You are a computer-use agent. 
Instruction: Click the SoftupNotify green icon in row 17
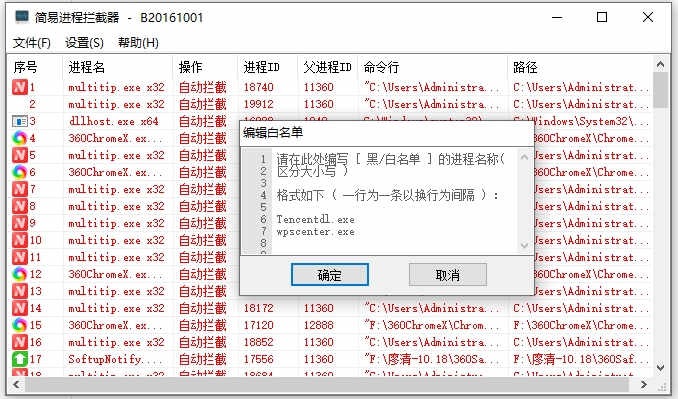(x=19, y=359)
